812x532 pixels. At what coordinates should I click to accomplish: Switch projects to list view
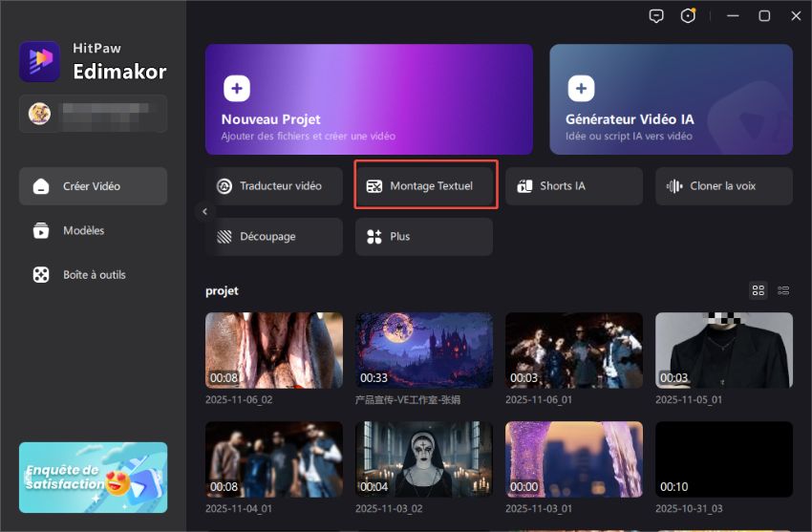click(x=783, y=290)
